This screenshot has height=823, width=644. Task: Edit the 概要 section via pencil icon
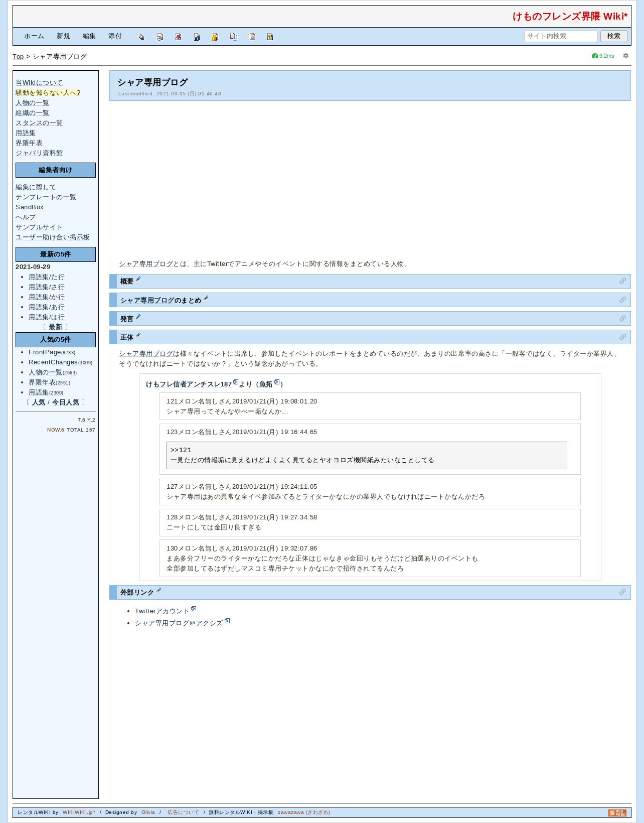coord(138,280)
